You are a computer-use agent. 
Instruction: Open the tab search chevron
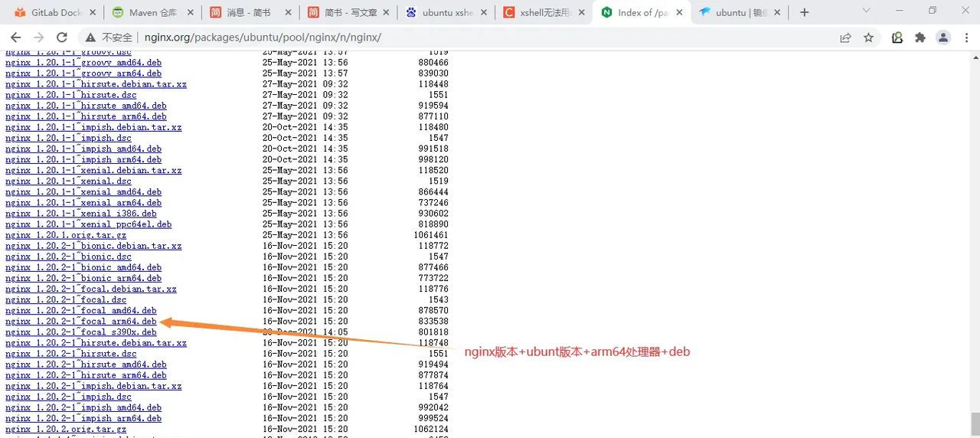coord(866,11)
